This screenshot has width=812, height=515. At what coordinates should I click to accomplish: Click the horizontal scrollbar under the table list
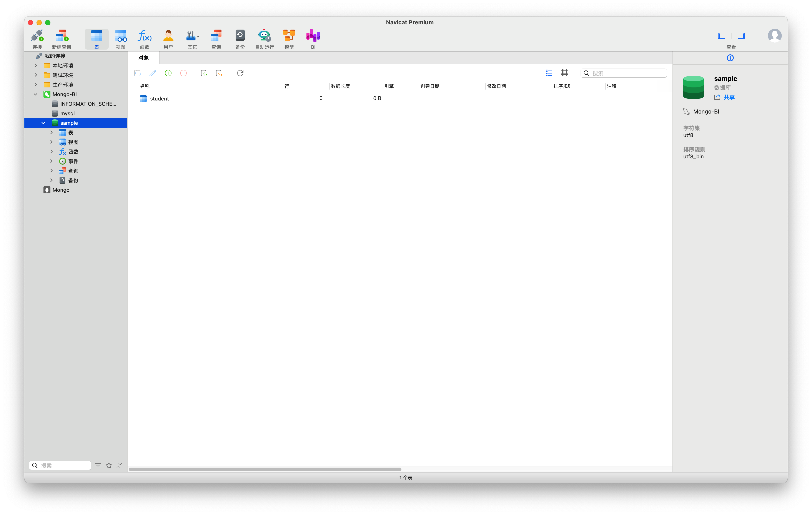265,469
